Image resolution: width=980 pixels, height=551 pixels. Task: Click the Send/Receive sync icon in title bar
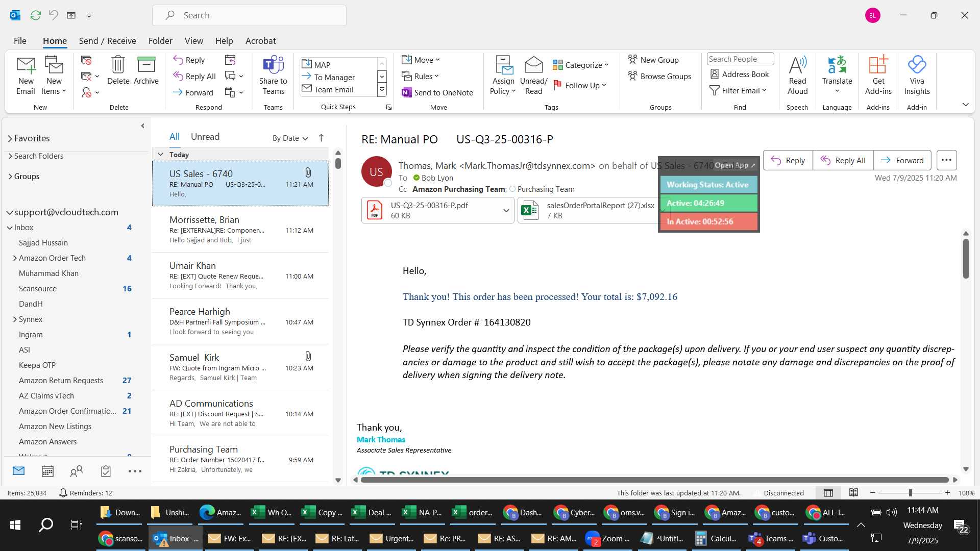[35, 15]
